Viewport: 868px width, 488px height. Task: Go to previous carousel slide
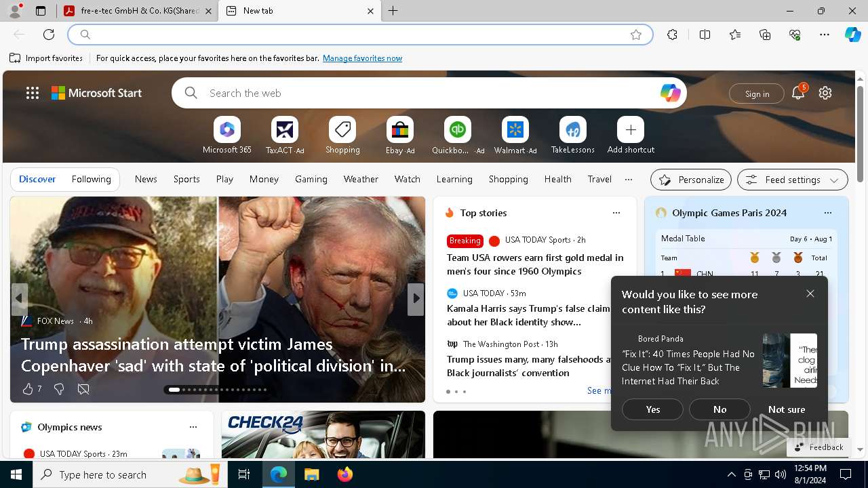(x=19, y=298)
